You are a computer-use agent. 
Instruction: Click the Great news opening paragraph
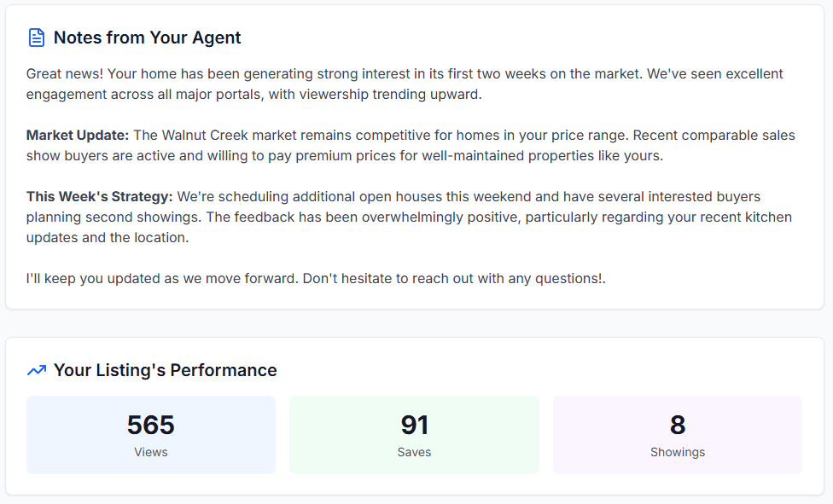(x=405, y=84)
